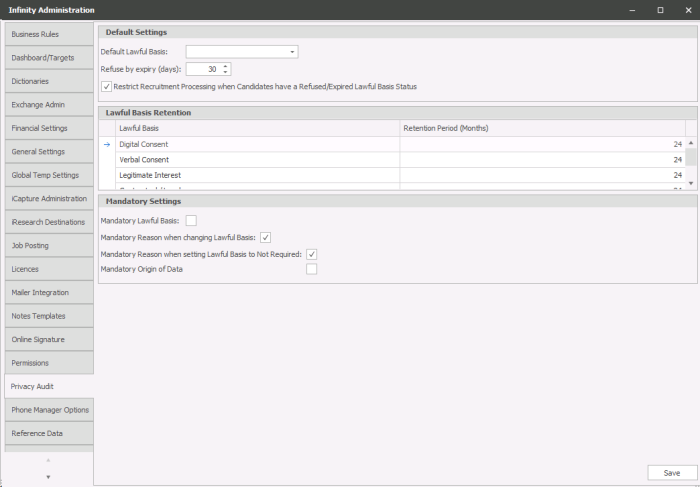Screen dimensions: 700x487
Task: Select the Digital Consent row
Action: pyautogui.click(x=257, y=144)
